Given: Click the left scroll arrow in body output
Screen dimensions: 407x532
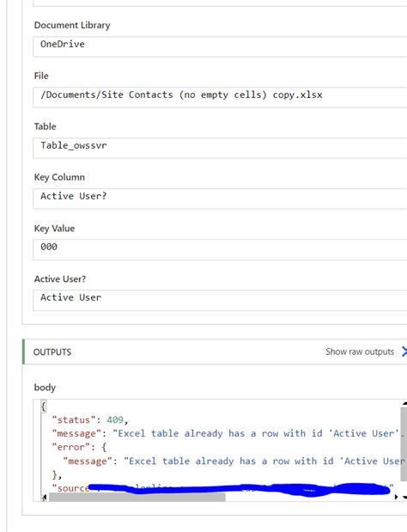Looking at the screenshot, I should (x=45, y=497).
